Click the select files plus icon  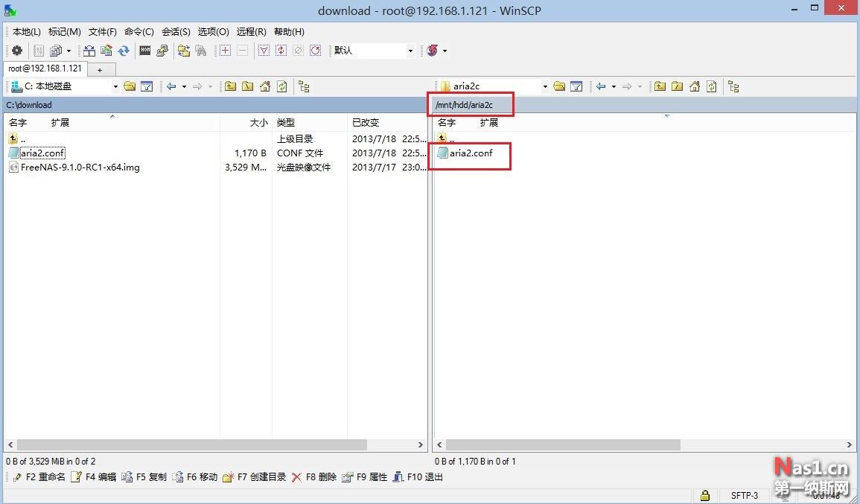pyautogui.click(x=225, y=51)
